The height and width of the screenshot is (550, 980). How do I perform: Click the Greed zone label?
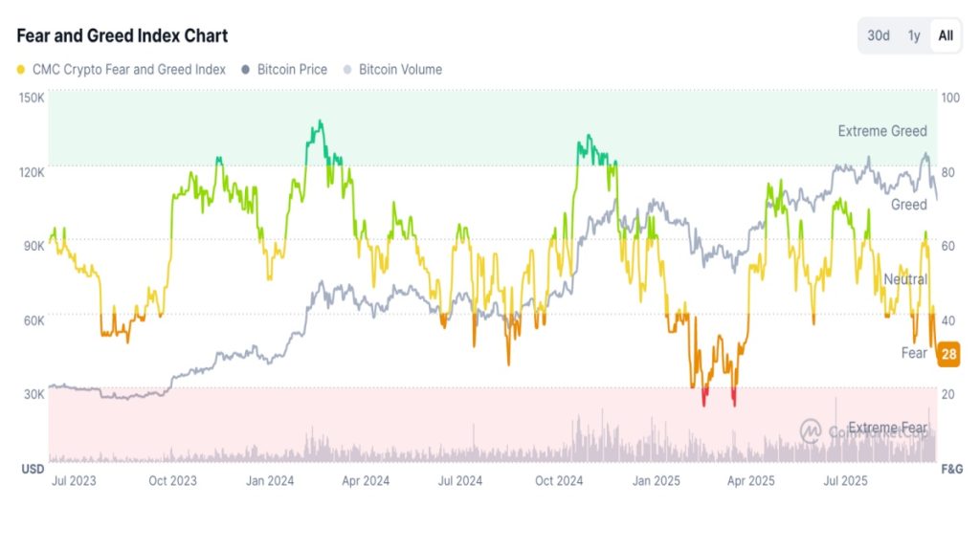point(908,205)
